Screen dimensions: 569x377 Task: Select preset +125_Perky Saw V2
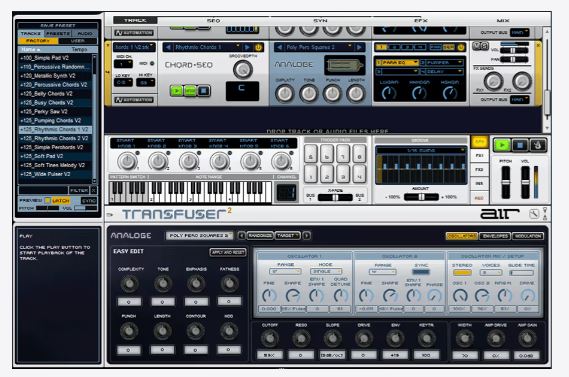point(55,111)
